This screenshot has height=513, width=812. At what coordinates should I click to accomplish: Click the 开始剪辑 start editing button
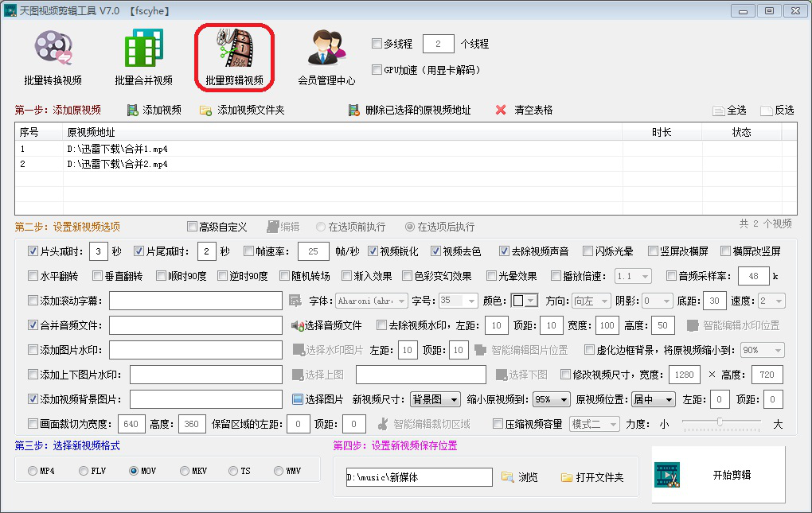click(x=717, y=475)
